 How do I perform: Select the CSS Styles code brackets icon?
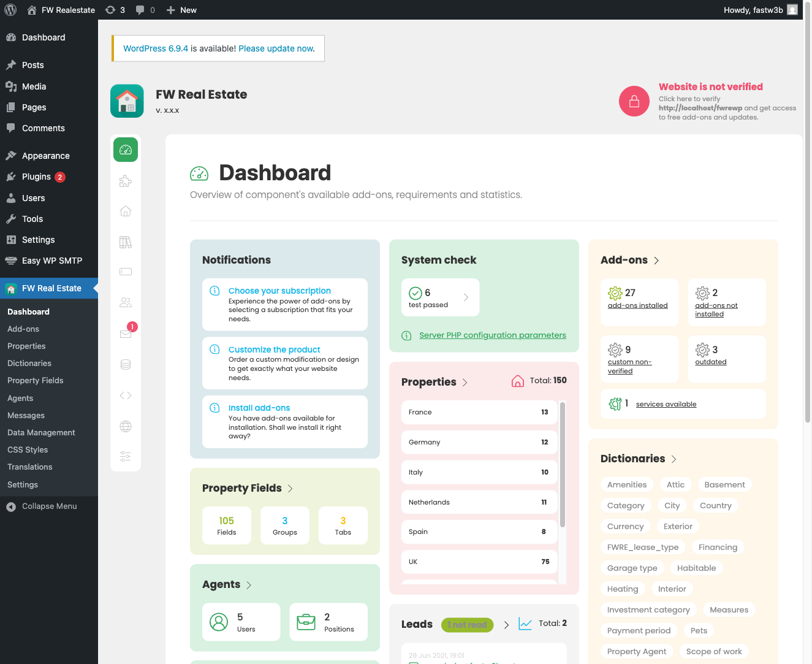[126, 395]
